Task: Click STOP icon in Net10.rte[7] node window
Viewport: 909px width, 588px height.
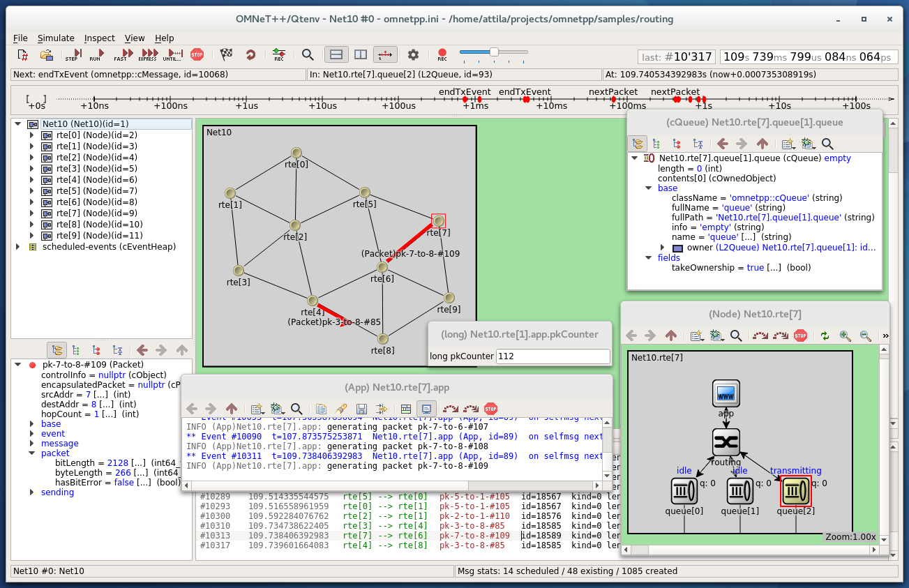Action: pyautogui.click(x=801, y=336)
